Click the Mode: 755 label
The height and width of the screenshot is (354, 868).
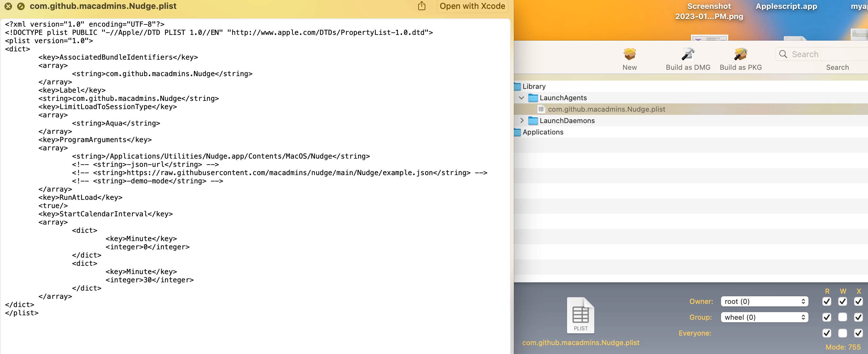point(843,347)
